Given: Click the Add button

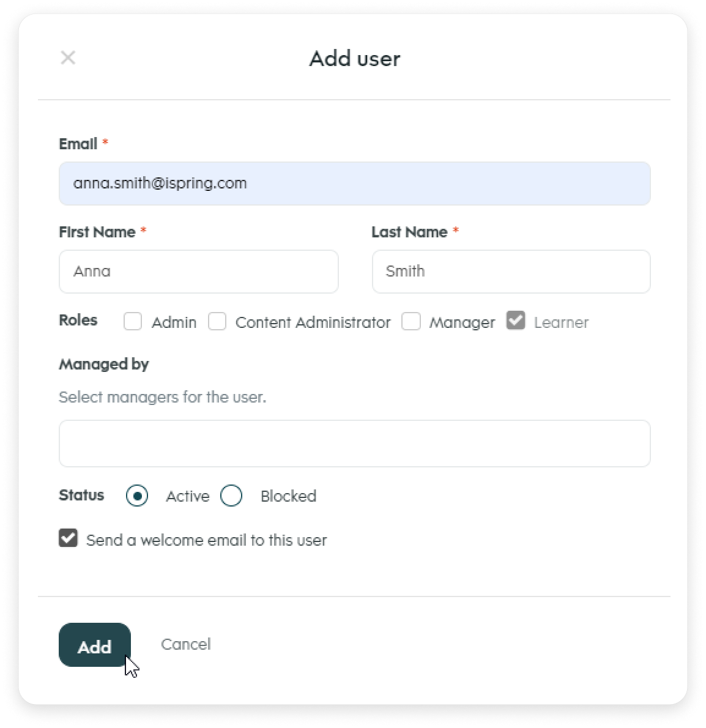Looking at the screenshot, I should click(x=95, y=645).
